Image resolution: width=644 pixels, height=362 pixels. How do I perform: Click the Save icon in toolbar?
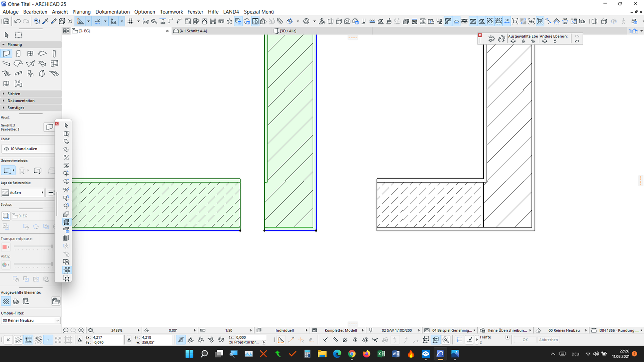click(x=6, y=21)
